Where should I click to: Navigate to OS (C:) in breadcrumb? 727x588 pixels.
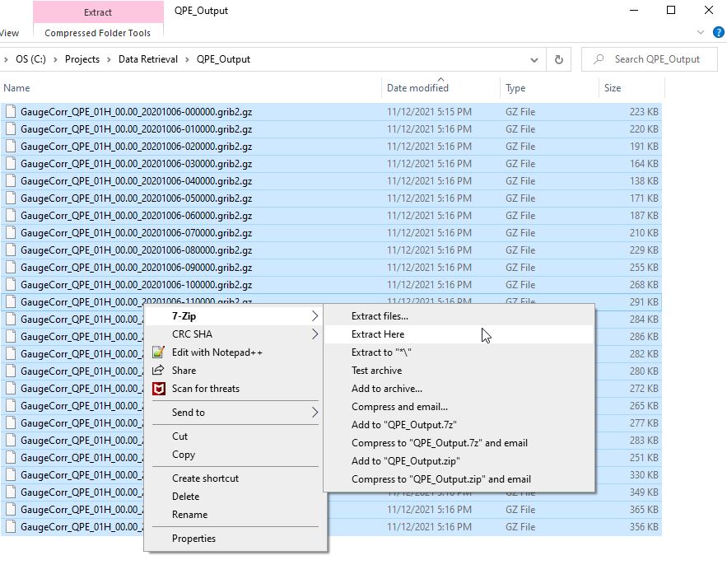(x=30, y=59)
